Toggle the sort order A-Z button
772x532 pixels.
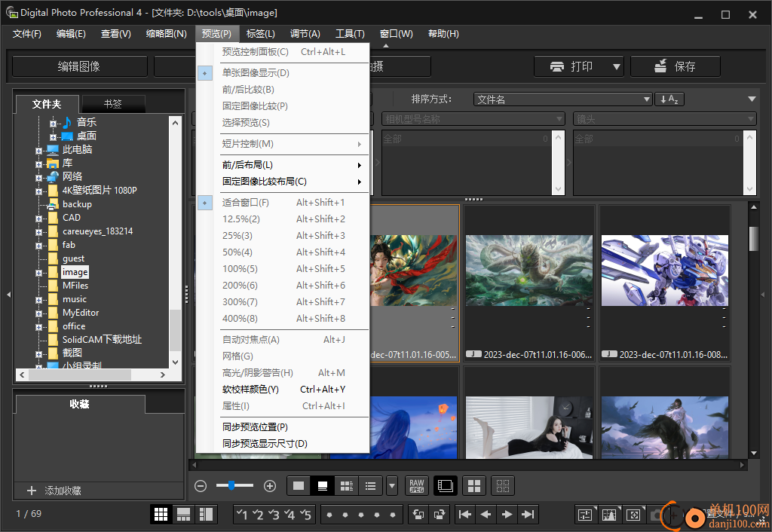click(x=669, y=99)
